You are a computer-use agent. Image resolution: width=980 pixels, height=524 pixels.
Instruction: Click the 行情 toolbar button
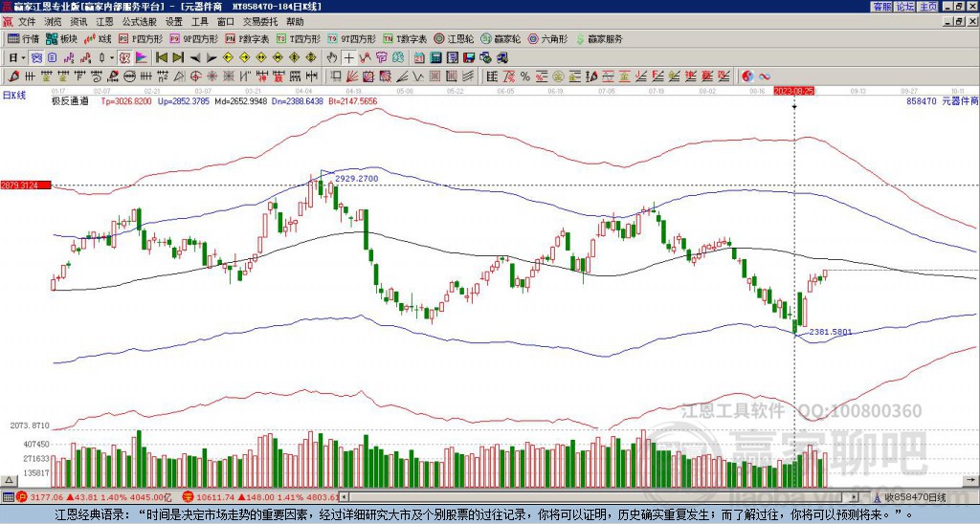[24, 38]
